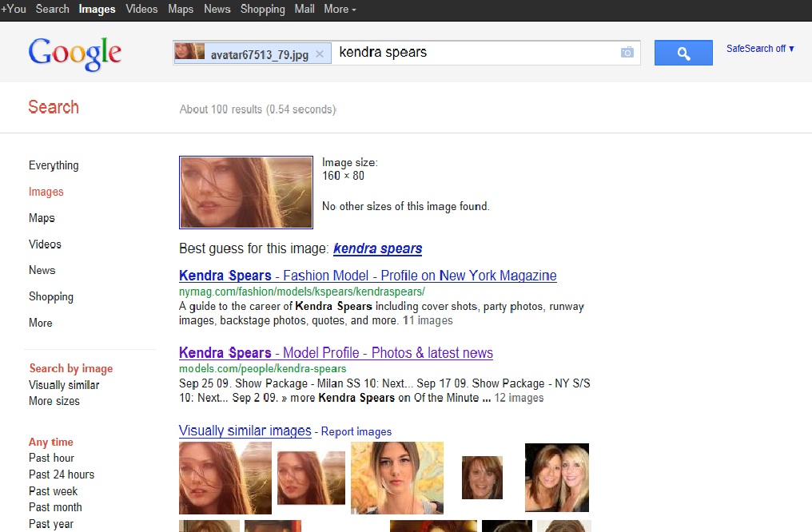Remove the avatar67513_79.jpg image chip

click(320, 54)
